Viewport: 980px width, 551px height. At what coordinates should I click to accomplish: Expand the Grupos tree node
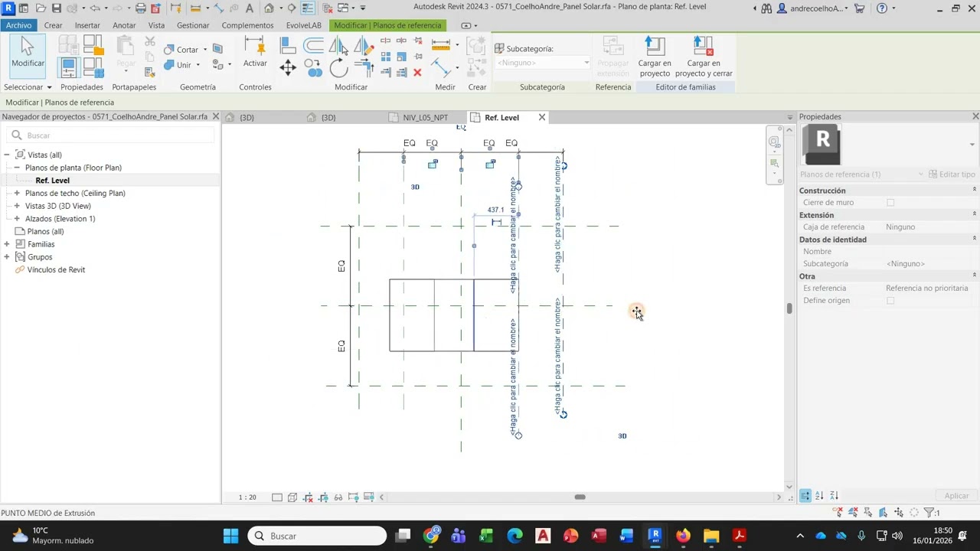7,257
